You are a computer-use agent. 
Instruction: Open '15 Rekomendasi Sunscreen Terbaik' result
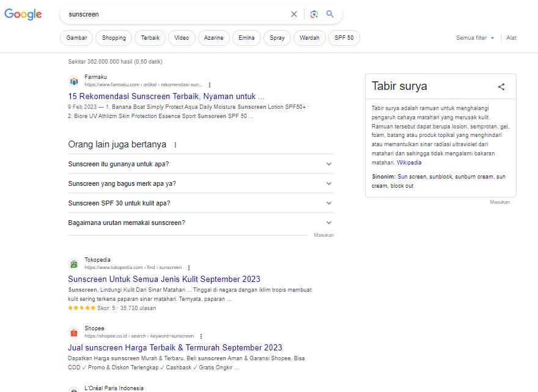tap(166, 97)
